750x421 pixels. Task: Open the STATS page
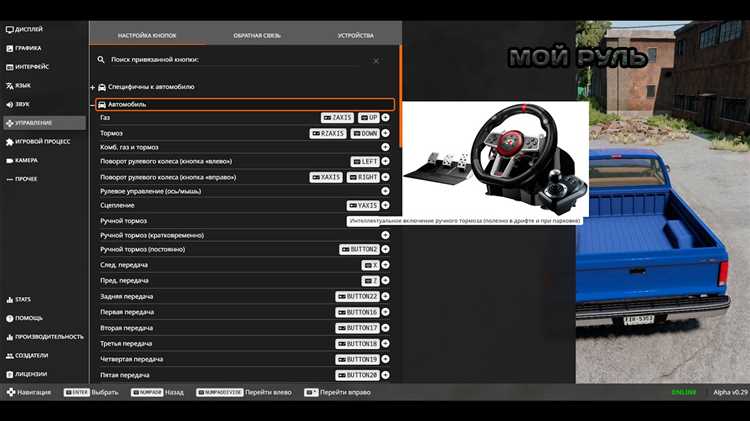click(19, 299)
